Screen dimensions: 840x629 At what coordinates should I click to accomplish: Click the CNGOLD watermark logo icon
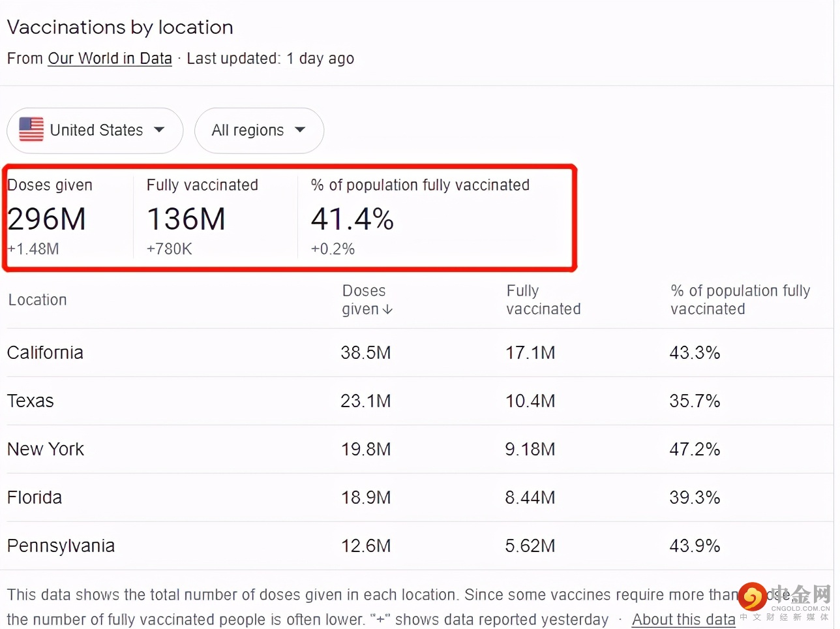753,596
